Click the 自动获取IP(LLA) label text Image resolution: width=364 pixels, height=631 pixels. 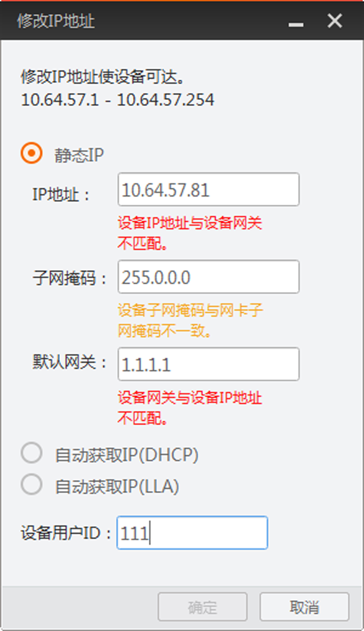(x=117, y=487)
